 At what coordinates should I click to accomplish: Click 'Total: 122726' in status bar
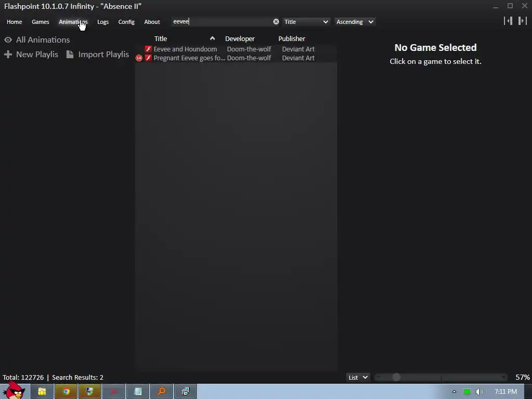tap(23, 377)
